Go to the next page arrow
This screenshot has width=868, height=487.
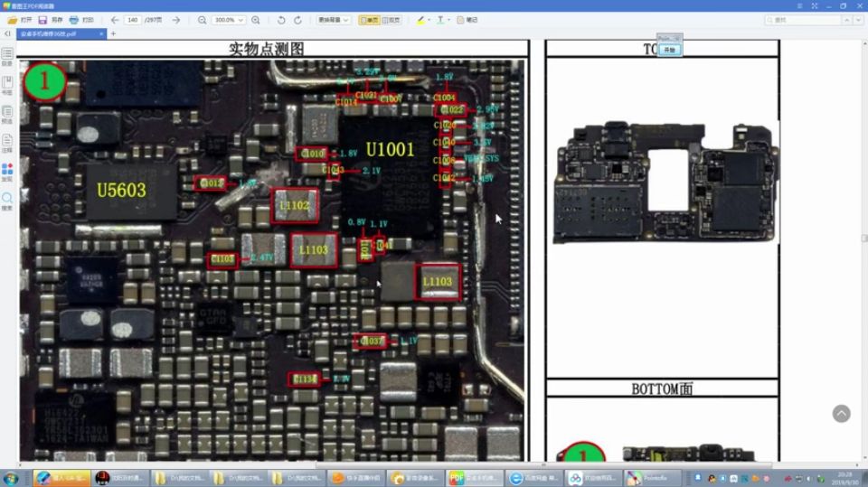coord(176,20)
